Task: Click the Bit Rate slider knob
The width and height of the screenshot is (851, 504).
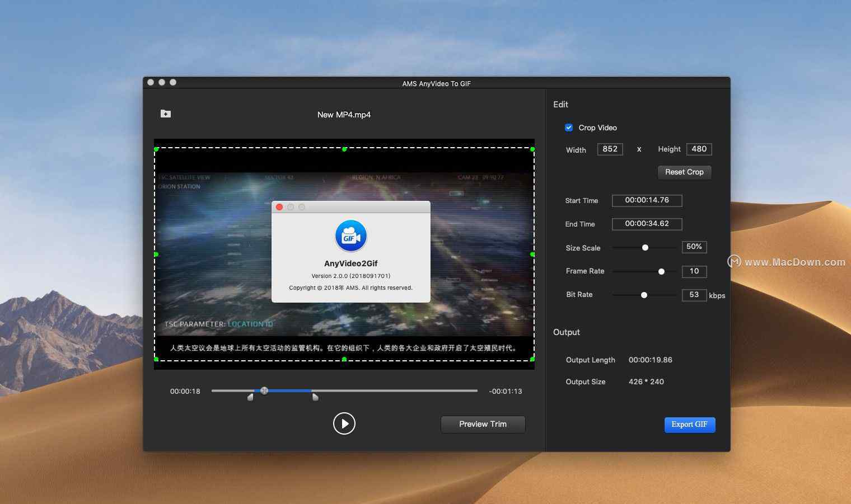Action: click(644, 295)
